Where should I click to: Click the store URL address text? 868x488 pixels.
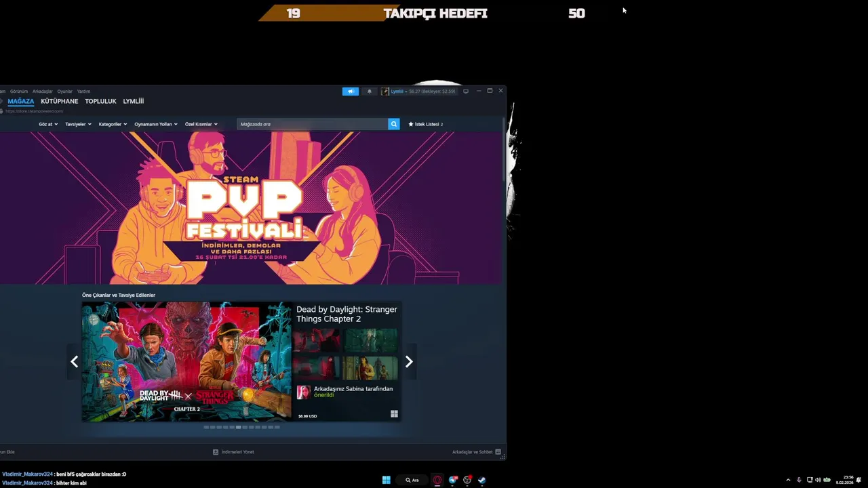tap(34, 111)
